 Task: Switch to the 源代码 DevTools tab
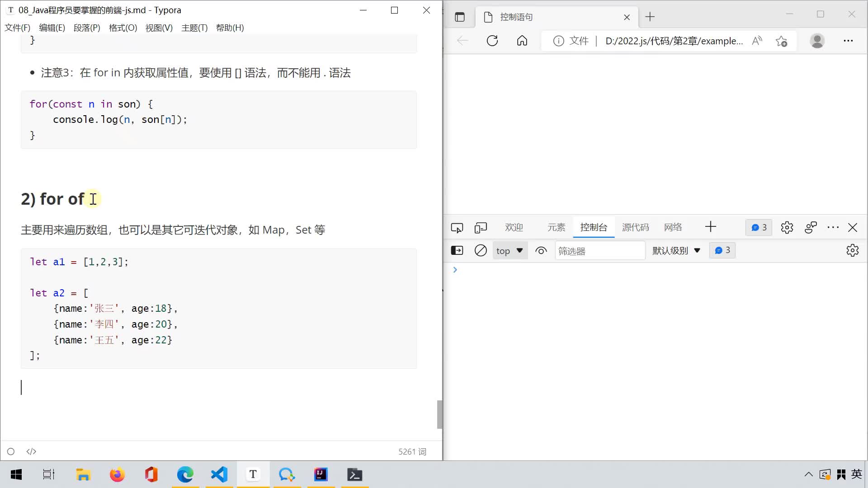pyautogui.click(x=636, y=228)
